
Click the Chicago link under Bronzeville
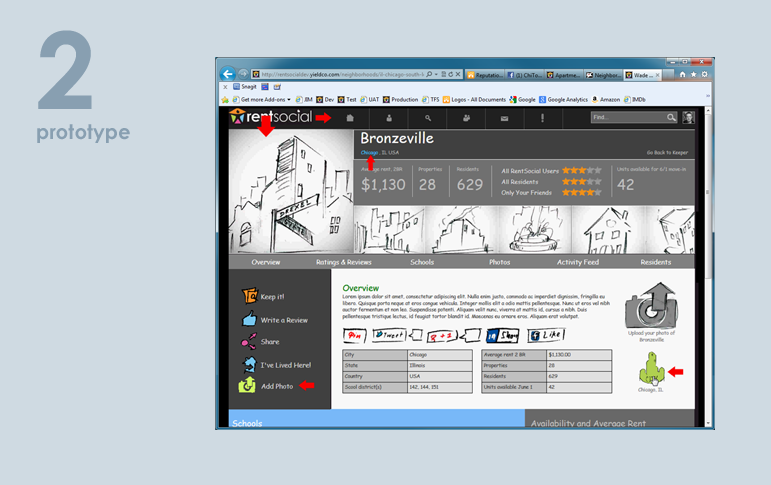point(369,152)
